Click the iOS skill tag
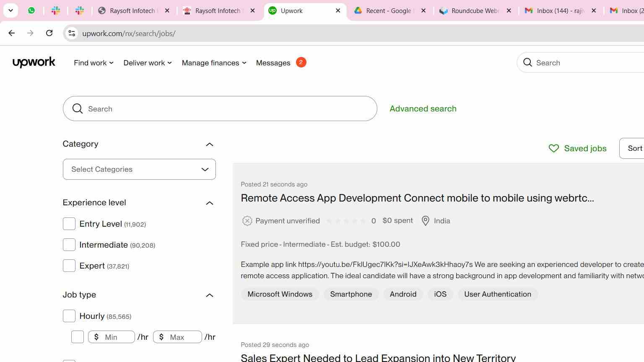644x362 pixels. (x=440, y=294)
